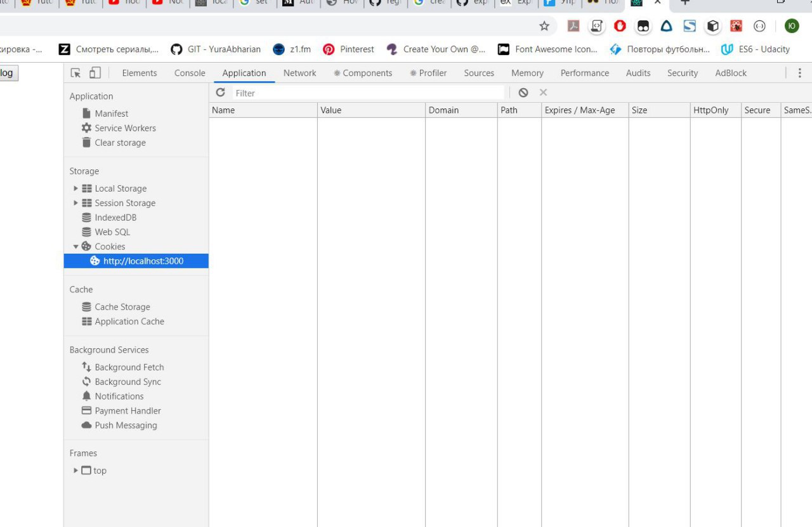812x527 pixels.
Task: Expand the Local Storage tree
Action: click(76, 188)
